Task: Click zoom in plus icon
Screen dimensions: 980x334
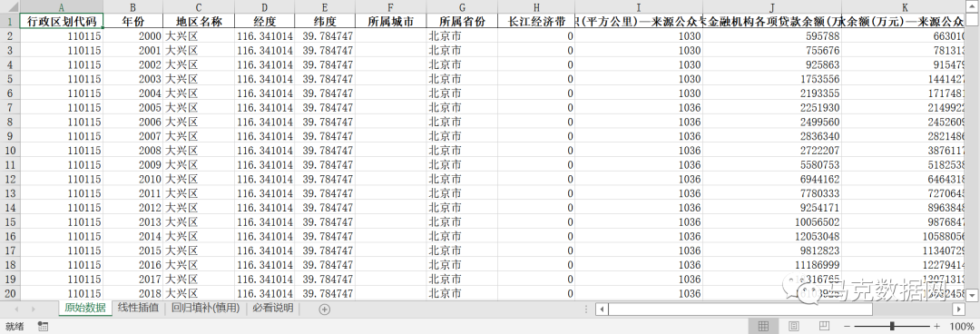Action: click(936, 327)
